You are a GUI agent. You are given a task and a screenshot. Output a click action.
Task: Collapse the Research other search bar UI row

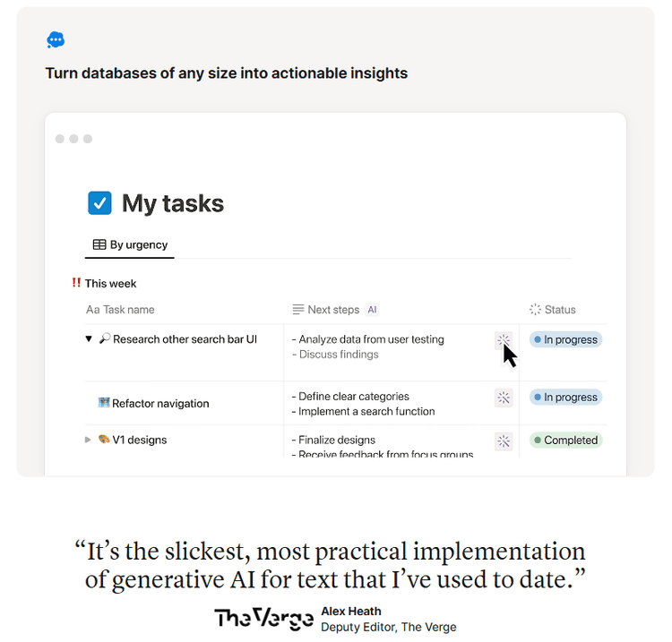(89, 339)
